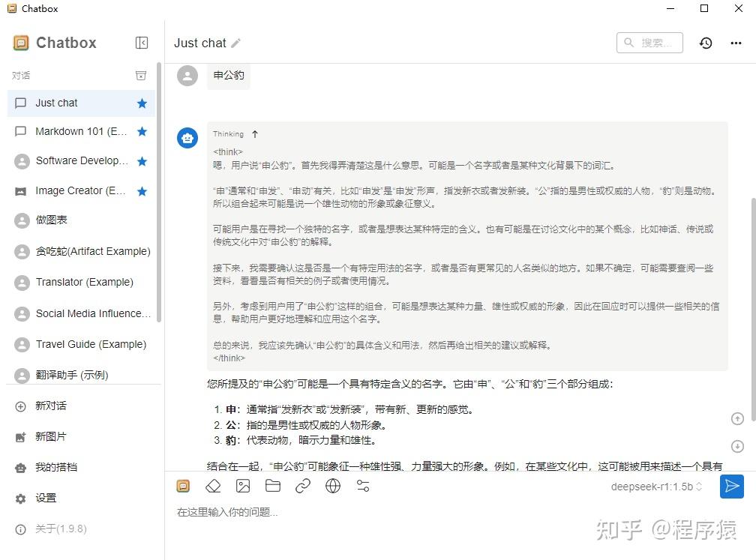
Task: Click the Chatbox logo in input toolbar
Action: pyautogui.click(x=183, y=487)
